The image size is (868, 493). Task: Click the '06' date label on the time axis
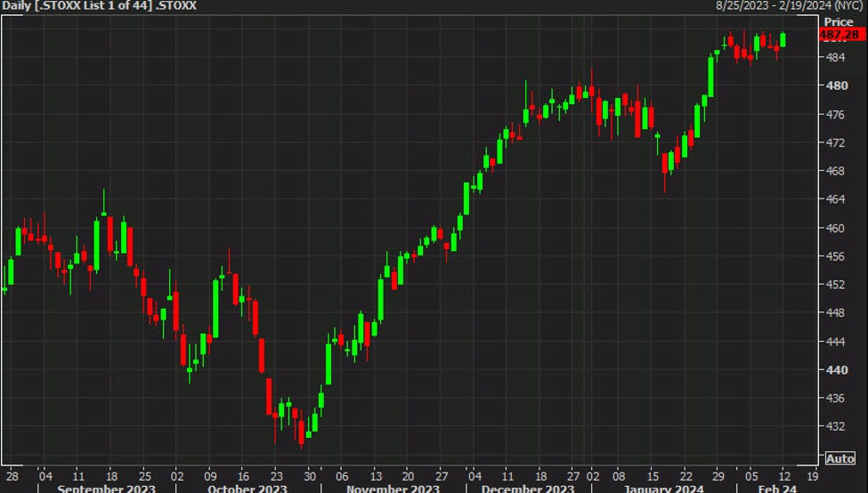pos(342,476)
